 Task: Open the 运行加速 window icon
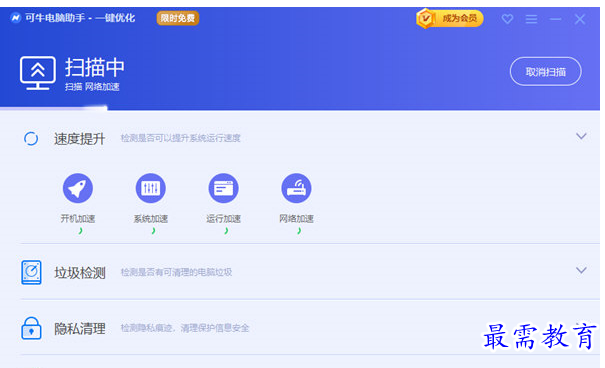click(223, 188)
